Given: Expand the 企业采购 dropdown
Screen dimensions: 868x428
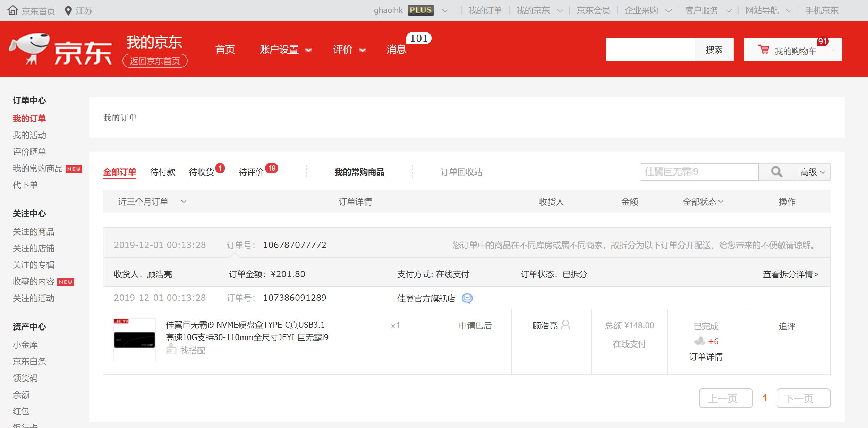Looking at the screenshot, I should 668,11.
